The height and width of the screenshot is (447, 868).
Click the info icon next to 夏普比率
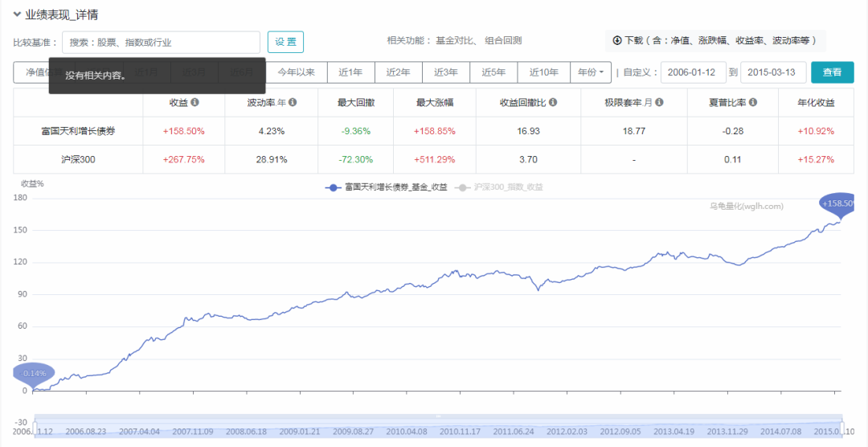[x=753, y=102]
